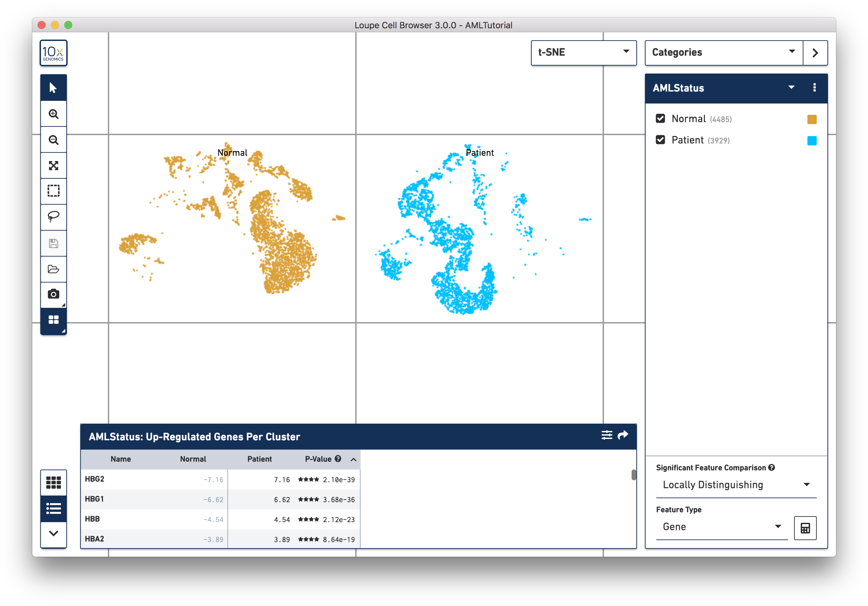The image size is (868, 606).
Task: Export the up-regulated genes table
Action: coord(622,435)
